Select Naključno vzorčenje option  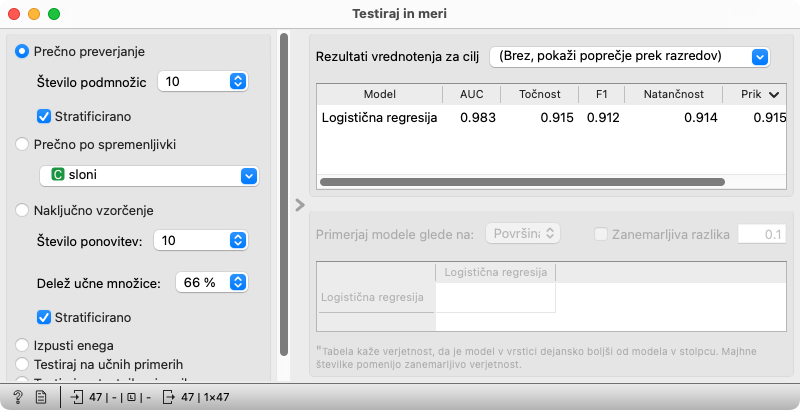23,210
